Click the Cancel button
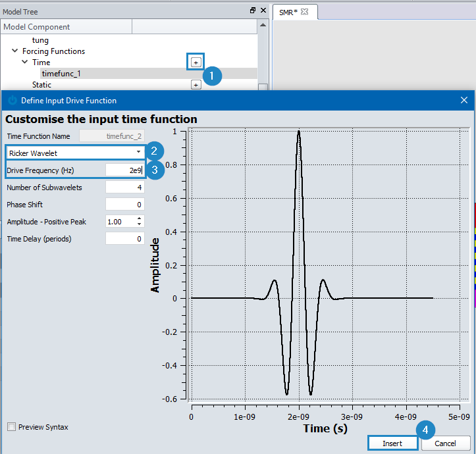The image size is (476, 454). (x=445, y=443)
